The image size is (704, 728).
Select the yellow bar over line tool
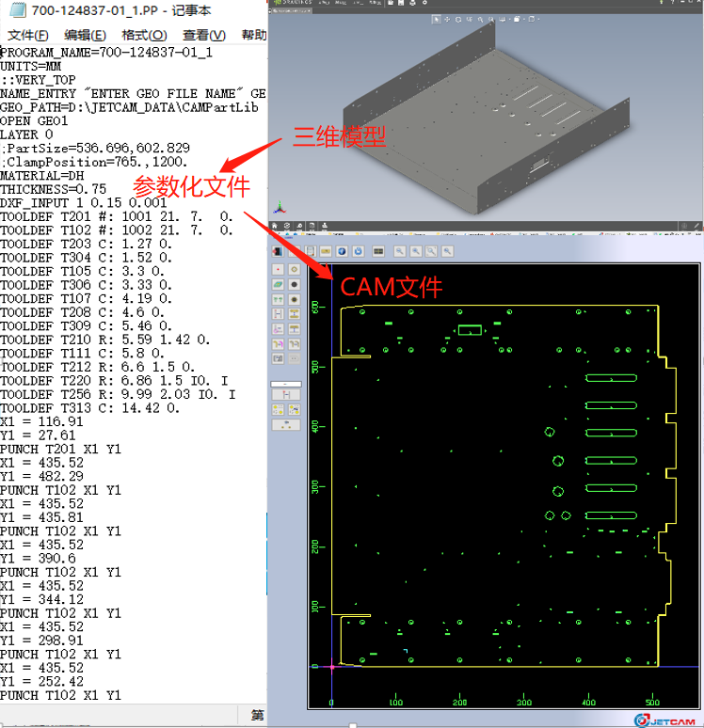pyautogui.click(x=295, y=329)
